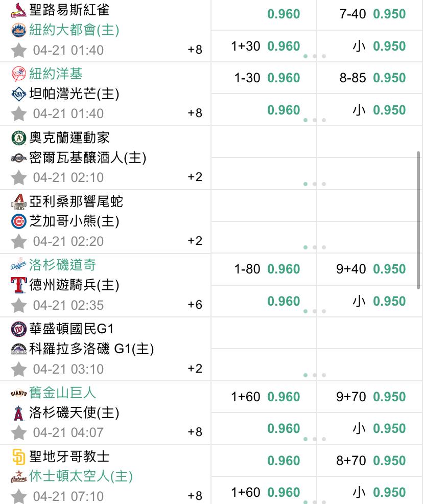Click the New York Yankees team logo
This screenshot has width=423, height=504.
[x=18, y=74]
